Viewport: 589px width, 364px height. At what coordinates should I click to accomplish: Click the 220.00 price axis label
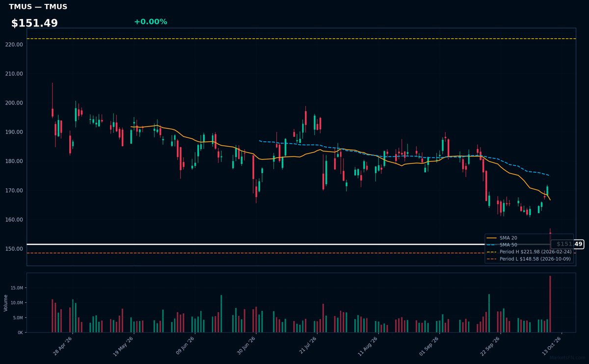point(15,45)
